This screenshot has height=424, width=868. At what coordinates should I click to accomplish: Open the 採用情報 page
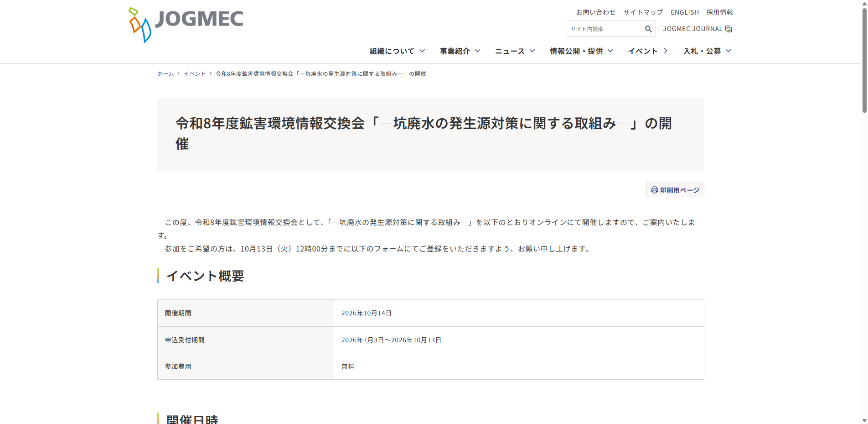pos(720,12)
